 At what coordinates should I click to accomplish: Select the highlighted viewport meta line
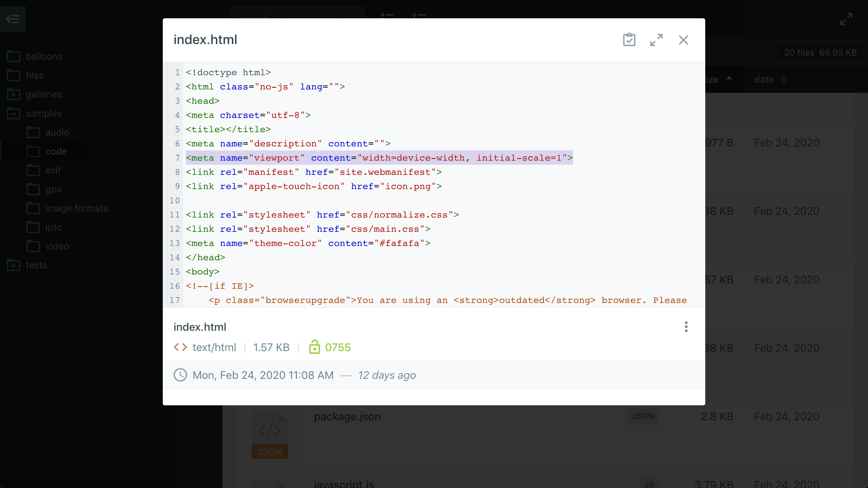pyautogui.click(x=379, y=158)
